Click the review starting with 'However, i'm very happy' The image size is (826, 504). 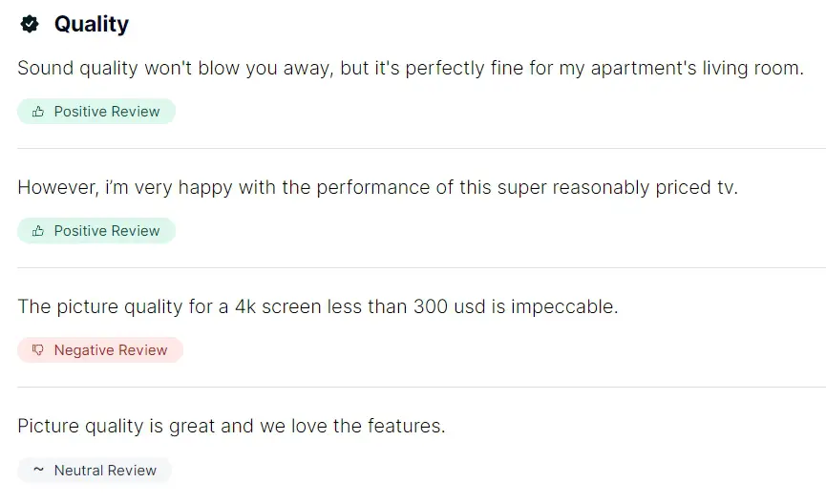pos(378,188)
